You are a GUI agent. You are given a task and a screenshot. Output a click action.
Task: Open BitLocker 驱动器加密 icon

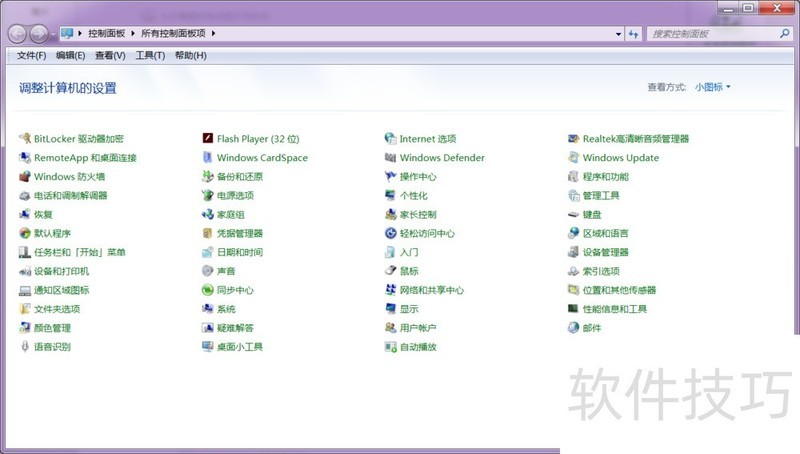(x=24, y=138)
